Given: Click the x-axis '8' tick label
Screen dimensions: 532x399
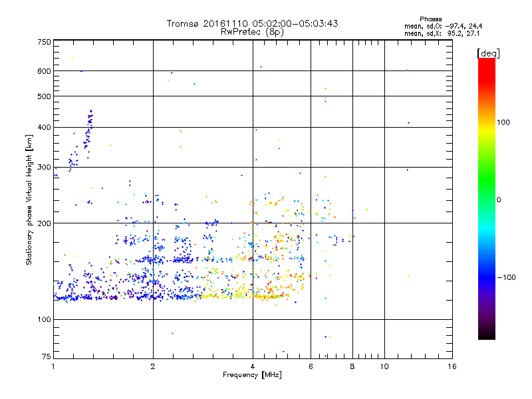Looking at the screenshot, I should click(352, 366).
